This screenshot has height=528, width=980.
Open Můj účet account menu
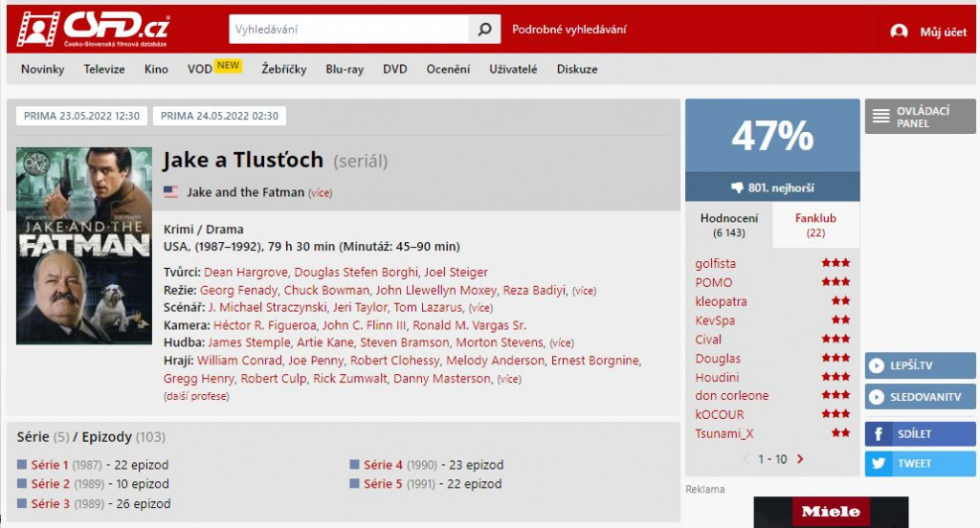coord(943,32)
